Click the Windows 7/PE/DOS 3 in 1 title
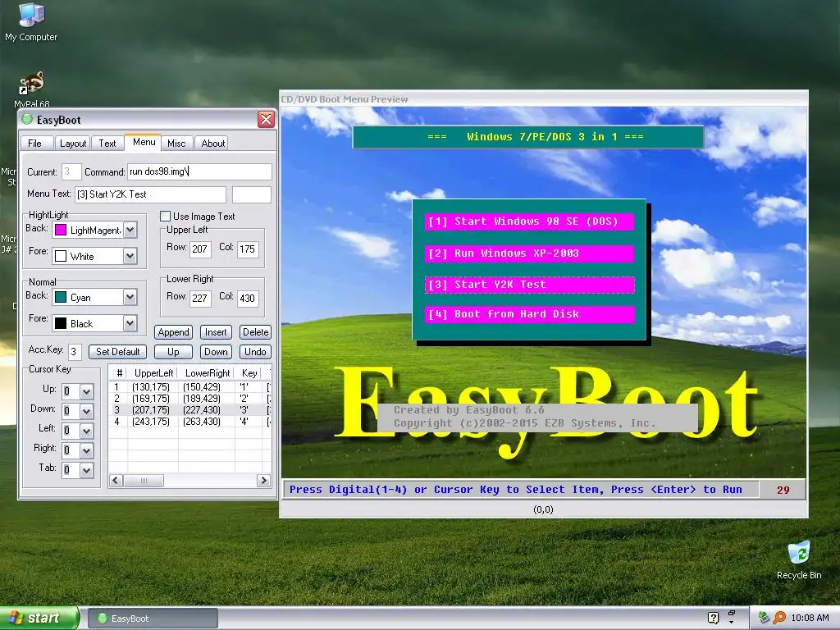This screenshot has width=840, height=630. (528, 137)
